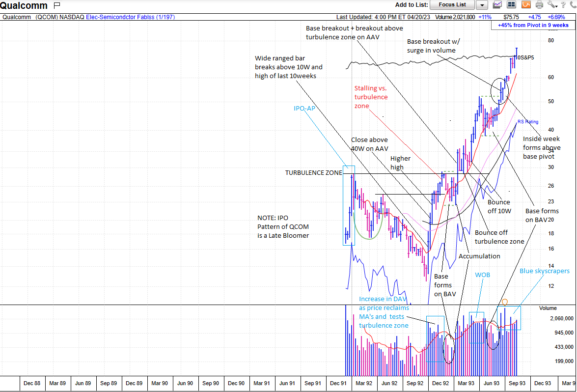This screenshot has height=392, width=577.
Task: Click the 433,000 volume axis value
Action: click(564, 347)
